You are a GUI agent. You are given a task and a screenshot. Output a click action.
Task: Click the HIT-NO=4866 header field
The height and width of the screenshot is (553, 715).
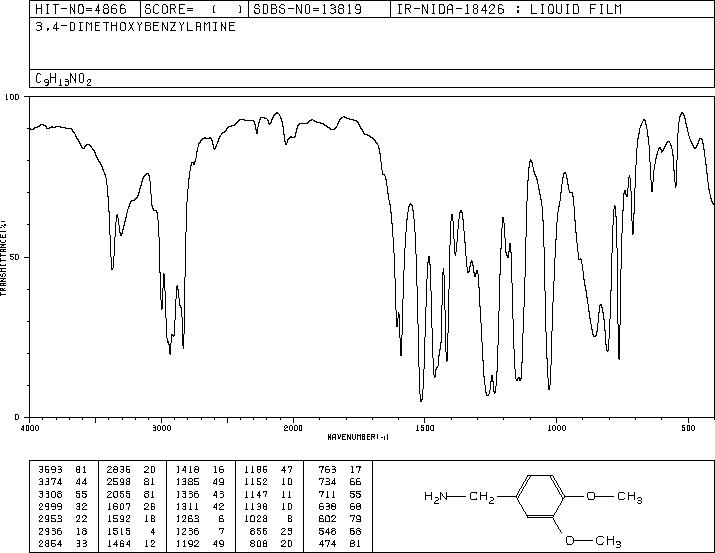[x=85, y=9]
